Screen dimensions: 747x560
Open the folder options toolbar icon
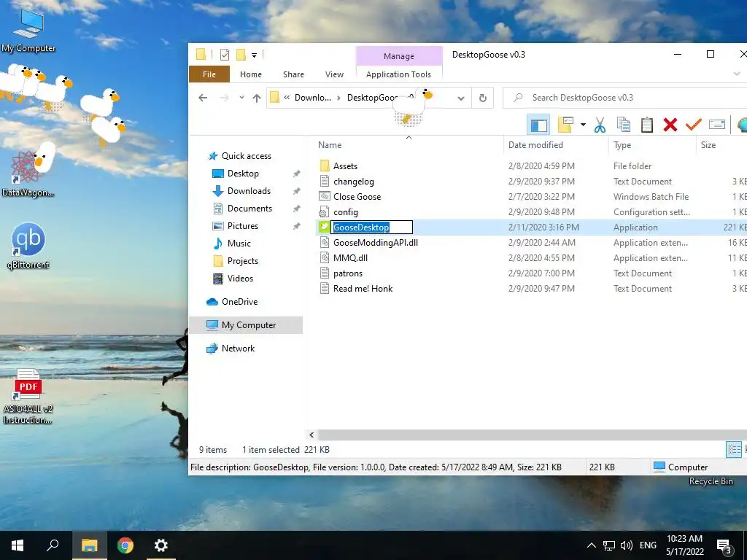click(565, 125)
